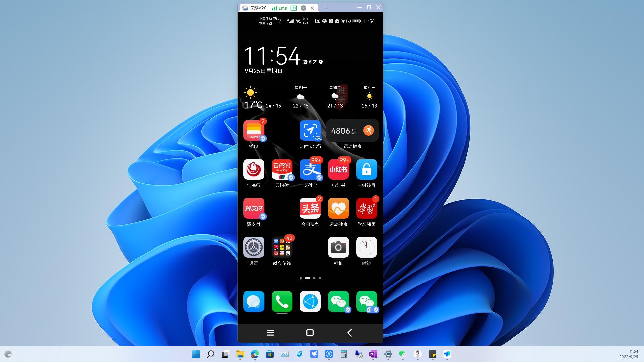The height and width of the screenshot is (362, 644).
Task: Open the yellow sticky note app on taskbar
Action: click(433, 354)
